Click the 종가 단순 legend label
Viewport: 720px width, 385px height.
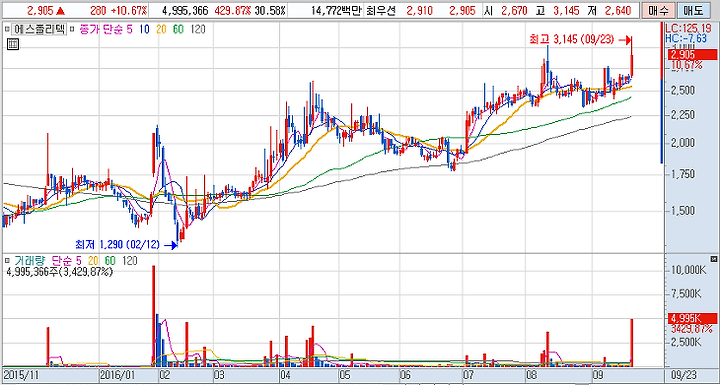(100, 30)
